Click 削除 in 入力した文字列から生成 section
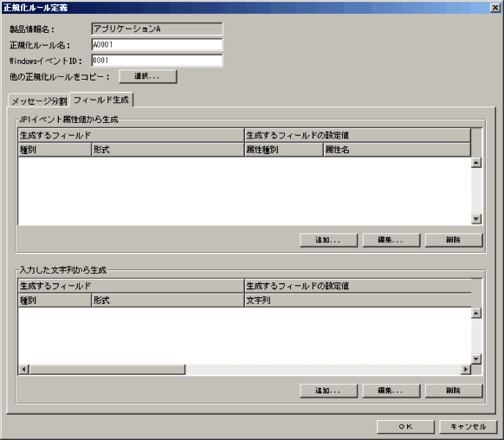This screenshot has height=440, width=504. tap(454, 391)
